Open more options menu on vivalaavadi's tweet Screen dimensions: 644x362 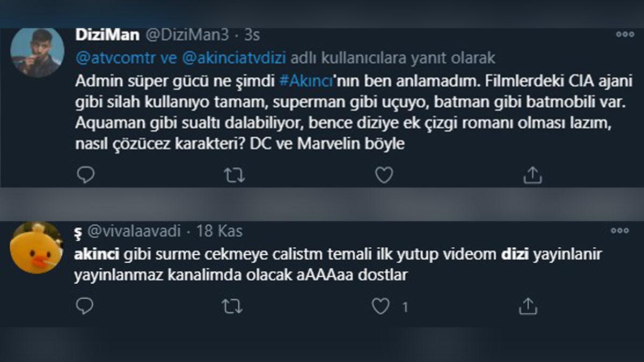coord(620,230)
